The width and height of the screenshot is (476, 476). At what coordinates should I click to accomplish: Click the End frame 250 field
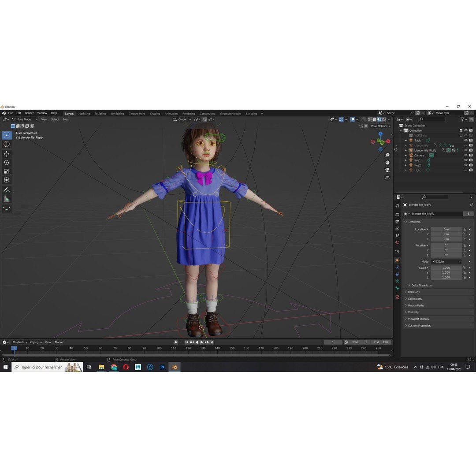click(381, 342)
